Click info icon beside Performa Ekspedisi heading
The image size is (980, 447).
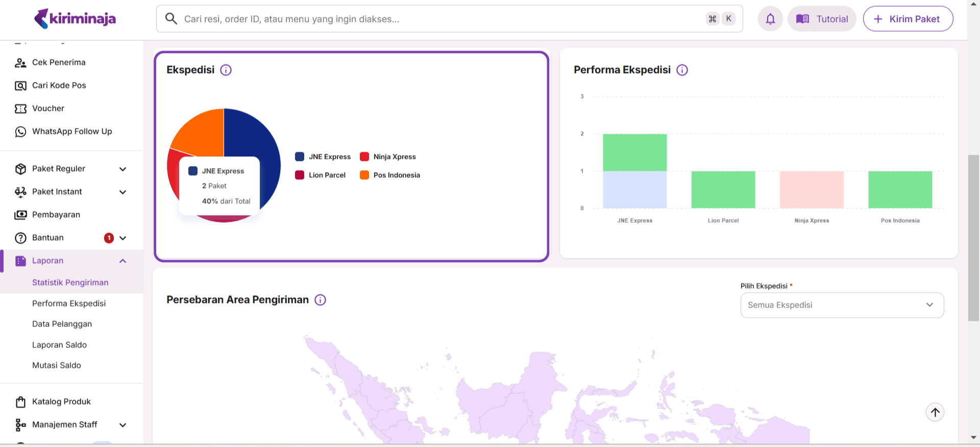click(x=682, y=70)
